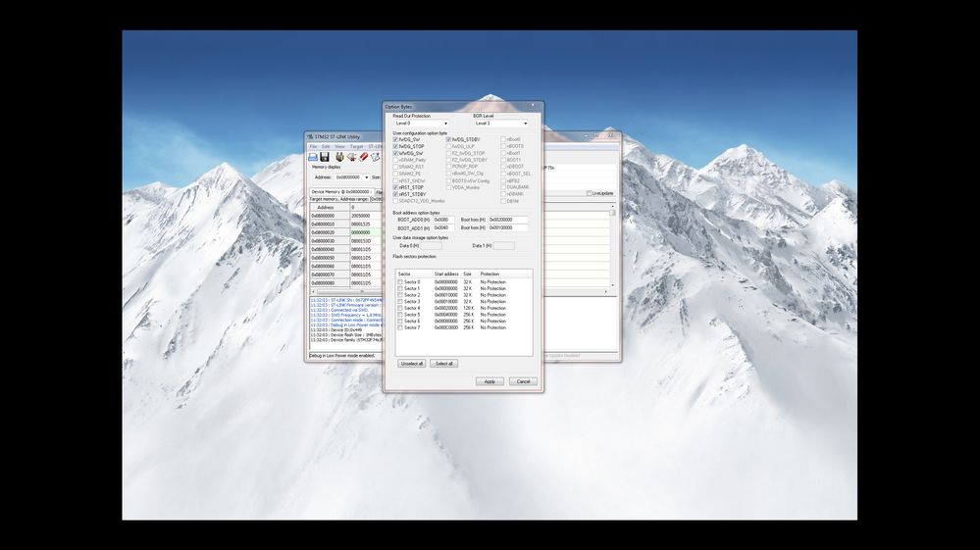Click the red Full chip erase eraser icon
Image resolution: width=980 pixels, height=550 pixels.
click(363, 157)
